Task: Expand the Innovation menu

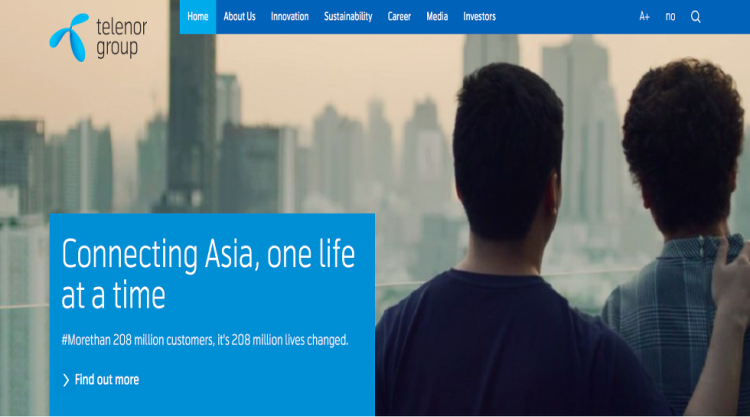Action: (289, 17)
